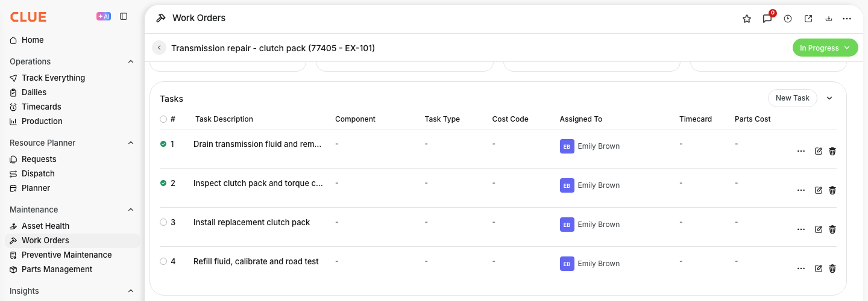This screenshot has height=301, width=868.
Task: Open the AI assistant badge
Action: coord(104,17)
